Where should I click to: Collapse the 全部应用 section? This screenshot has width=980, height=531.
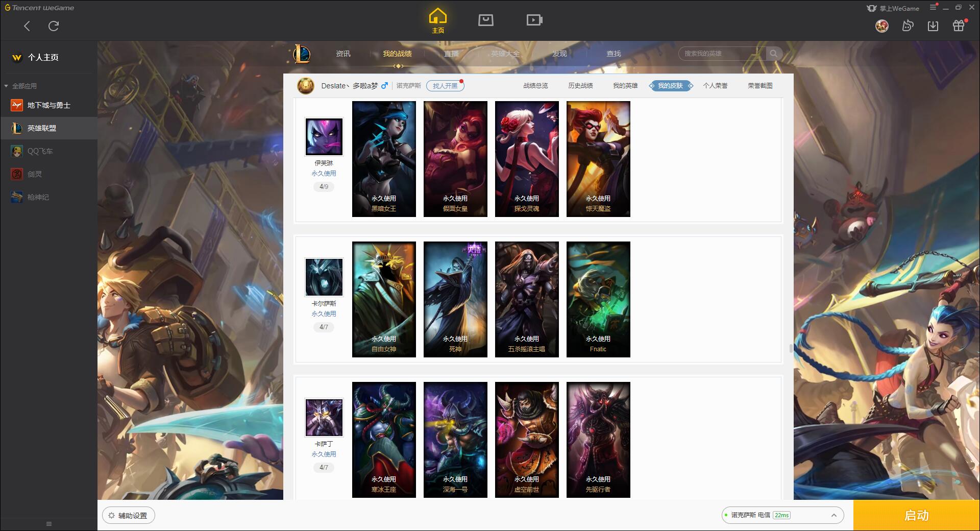21,86
